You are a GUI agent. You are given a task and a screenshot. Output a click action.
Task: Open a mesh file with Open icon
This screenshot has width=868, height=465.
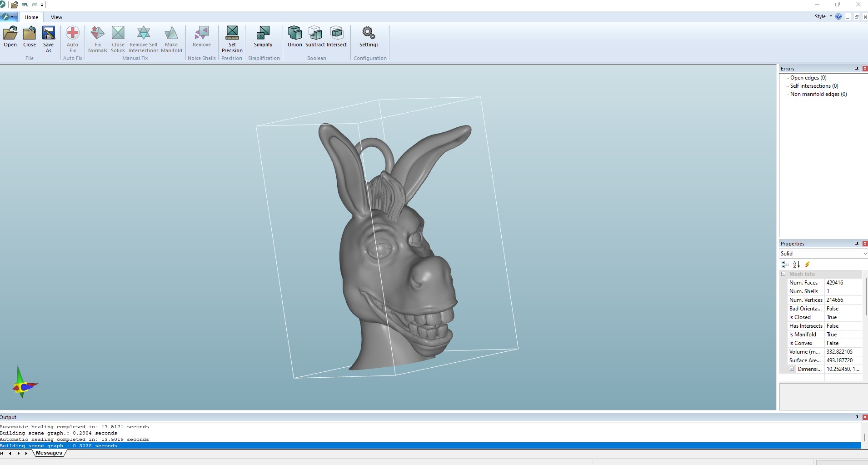pos(10,37)
